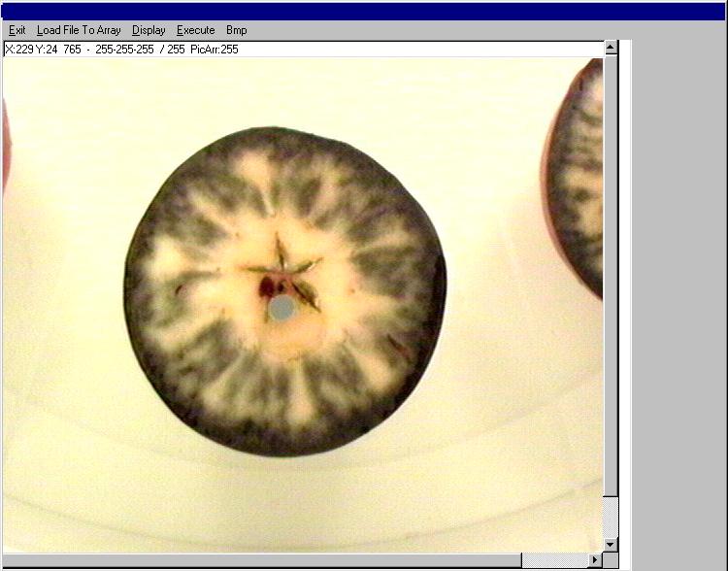Click the Exit menu item
The image size is (728, 571).
point(17,30)
